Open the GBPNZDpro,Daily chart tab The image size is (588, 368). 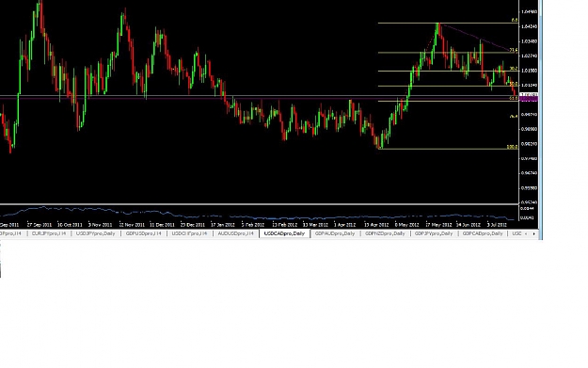pyautogui.click(x=385, y=233)
